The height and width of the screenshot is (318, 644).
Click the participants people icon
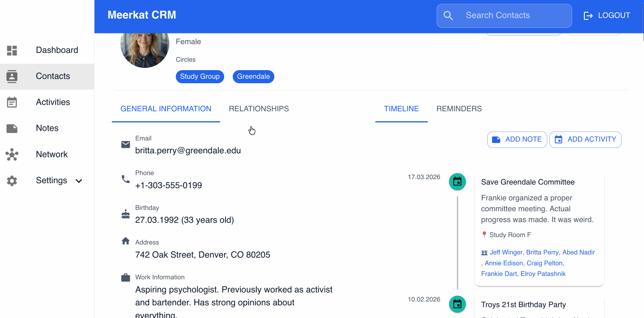pyautogui.click(x=484, y=253)
